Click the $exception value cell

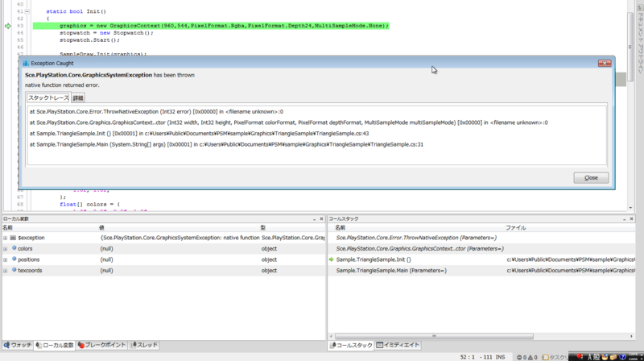(x=180, y=238)
